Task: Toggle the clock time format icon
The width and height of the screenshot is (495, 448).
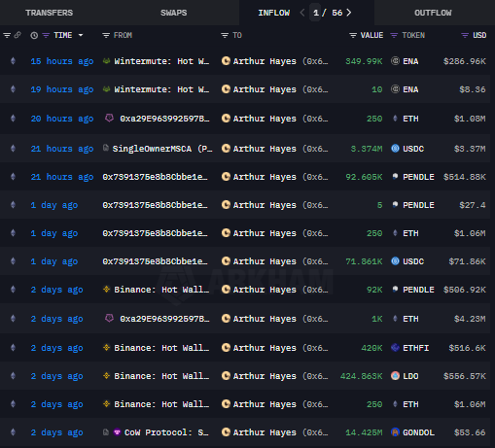Action: (x=34, y=35)
